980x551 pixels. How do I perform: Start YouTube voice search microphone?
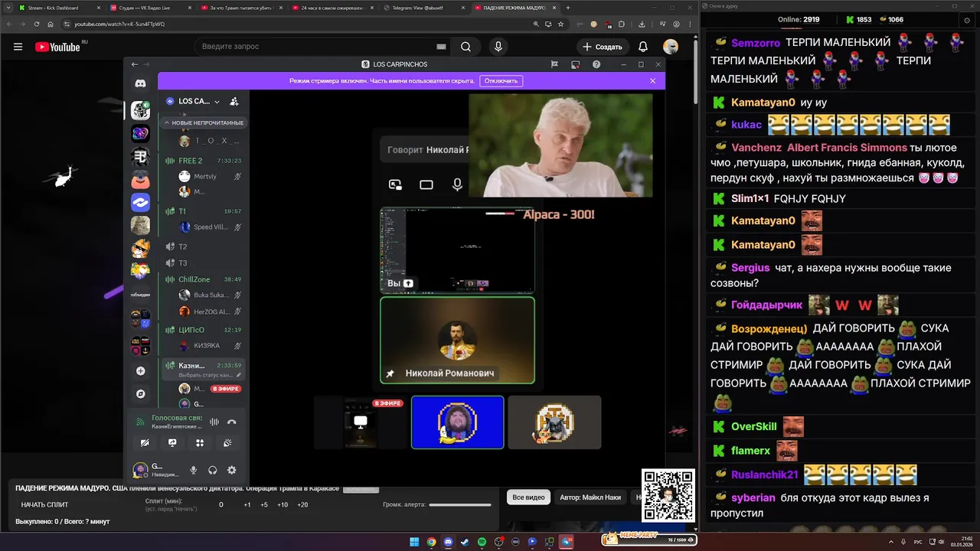(498, 47)
